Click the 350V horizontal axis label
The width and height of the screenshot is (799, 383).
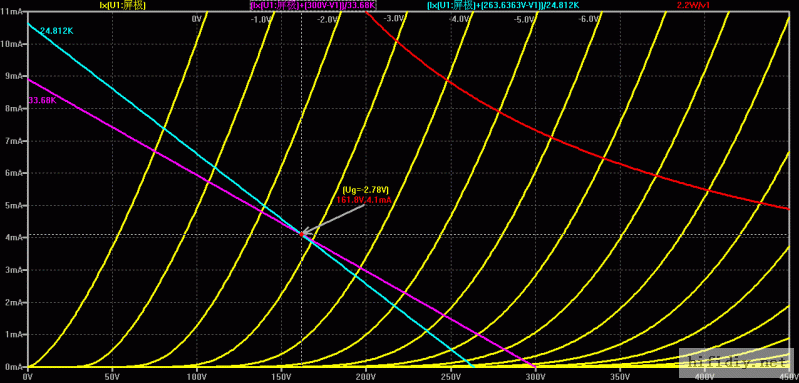coord(620,376)
